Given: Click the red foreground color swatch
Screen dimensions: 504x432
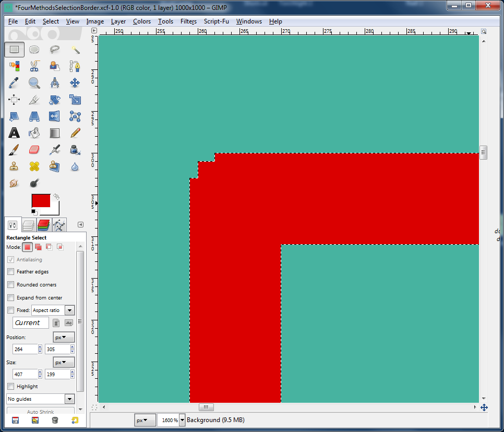Looking at the screenshot, I should (x=41, y=200).
